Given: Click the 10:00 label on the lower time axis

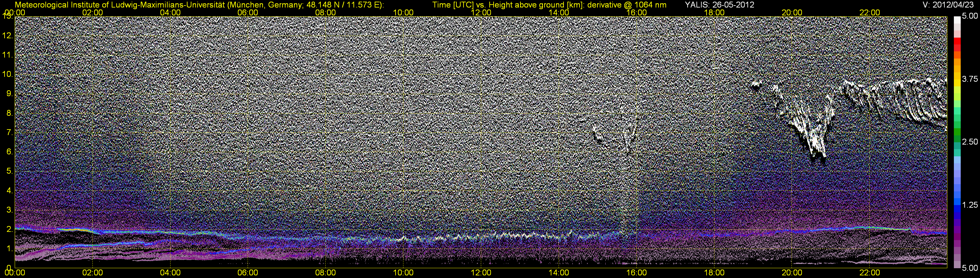Looking at the screenshot, I should click(x=403, y=273).
